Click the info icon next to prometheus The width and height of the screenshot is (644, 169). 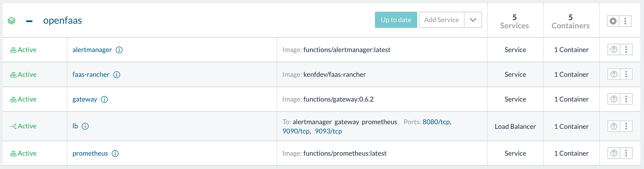pyautogui.click(x=115, y=154)
